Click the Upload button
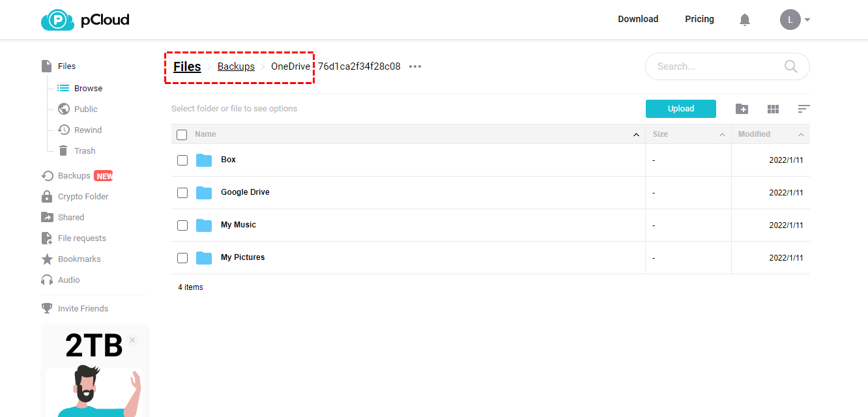 pyautogui.click(x=681, y=109)
